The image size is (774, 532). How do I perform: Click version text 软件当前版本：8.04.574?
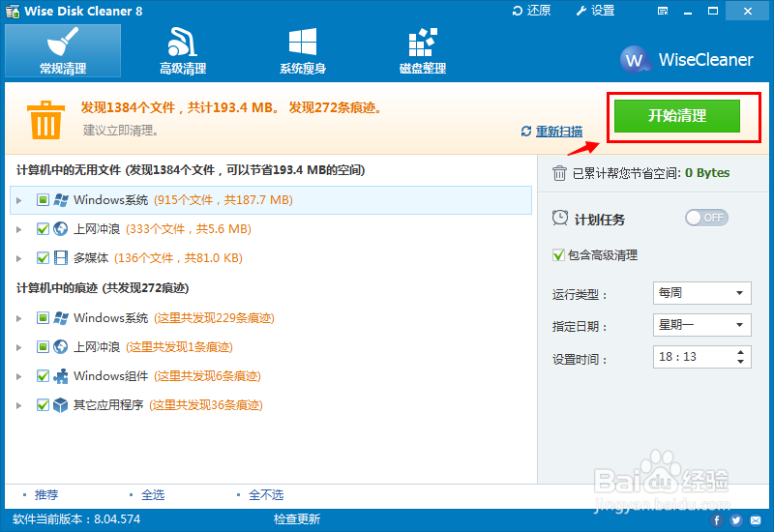[x=76, y=519]
